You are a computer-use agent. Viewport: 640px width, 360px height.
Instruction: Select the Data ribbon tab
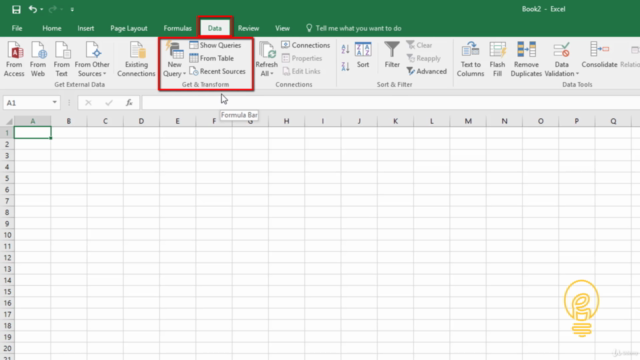[215, 28]
